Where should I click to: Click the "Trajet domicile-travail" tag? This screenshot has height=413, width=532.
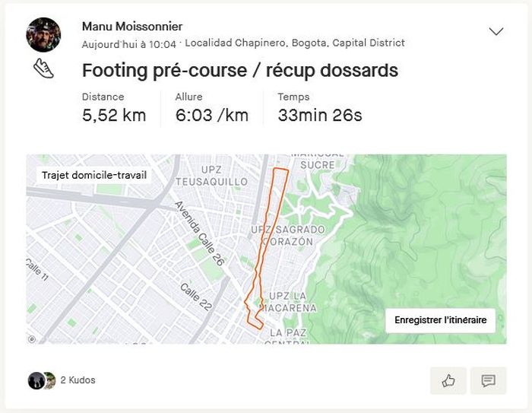coord(94,175)
